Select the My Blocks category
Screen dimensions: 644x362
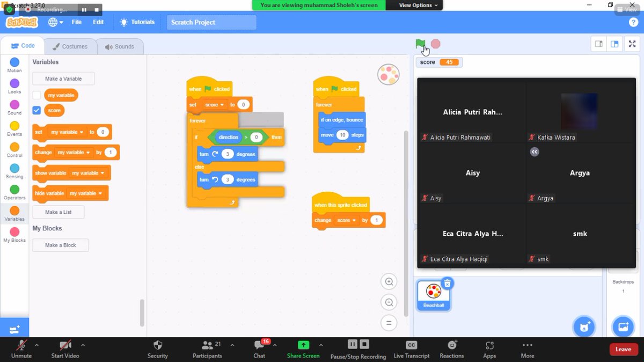(14, 235)
